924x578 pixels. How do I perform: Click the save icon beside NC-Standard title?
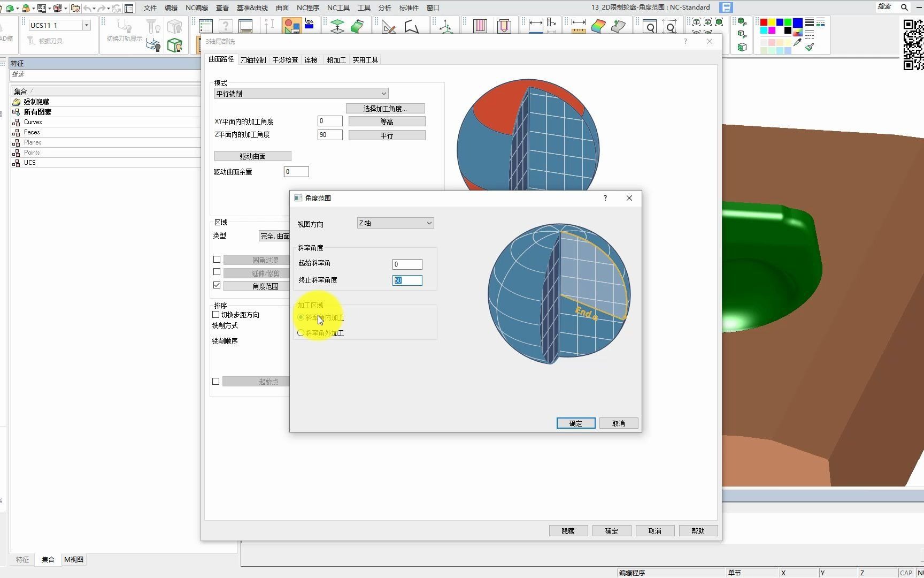click(x=726, y=7)
